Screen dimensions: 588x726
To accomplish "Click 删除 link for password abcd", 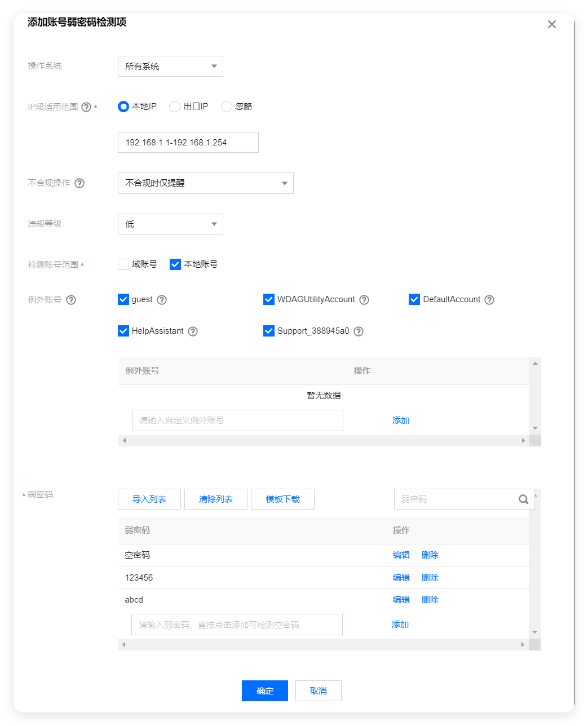I will pos(430,600).
